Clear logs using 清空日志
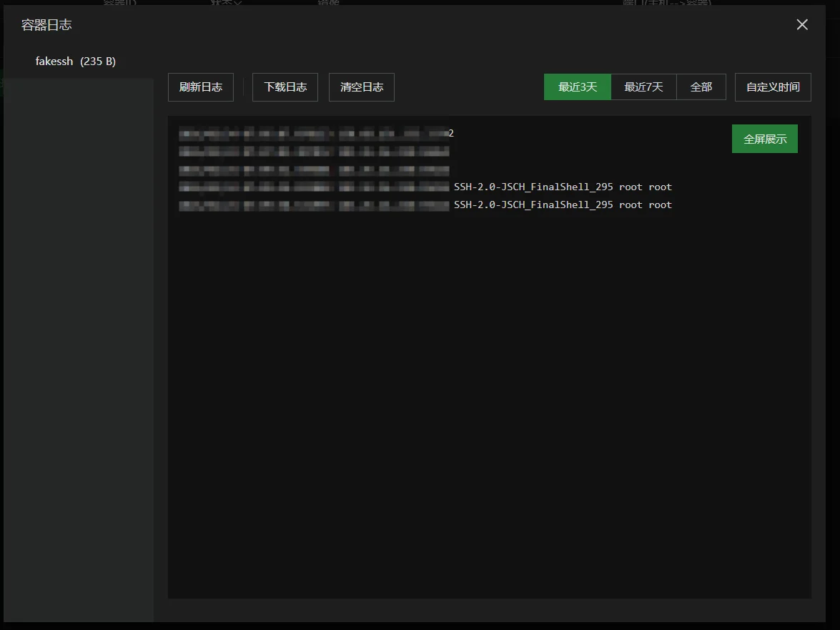 point(362,87)
